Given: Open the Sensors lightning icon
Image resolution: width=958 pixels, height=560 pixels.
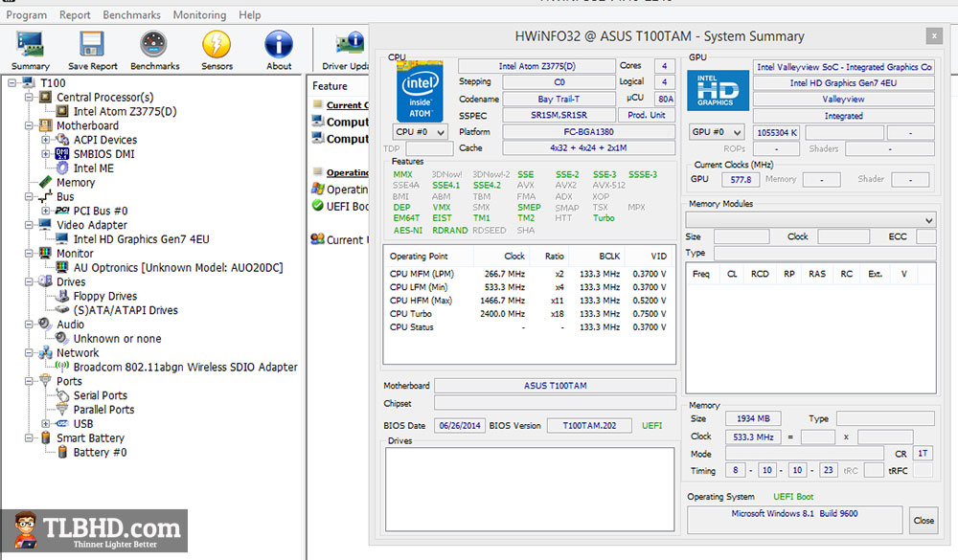Looking at the screenshot, I should click(x=217, y=45).
